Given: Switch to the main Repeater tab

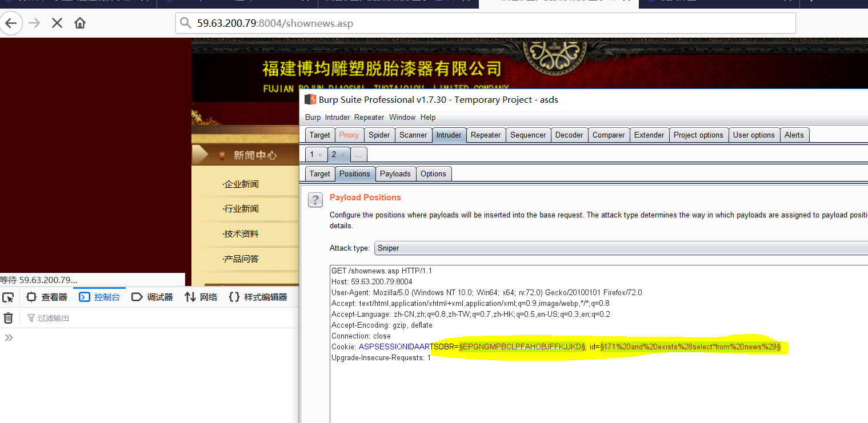Looking at the screenshot, I should pos(486,135).
